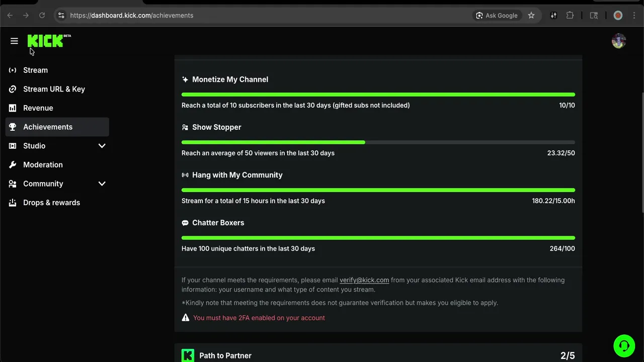Open the Stream page
Viewport: 644px width, 362px height.
click(35, 70)
